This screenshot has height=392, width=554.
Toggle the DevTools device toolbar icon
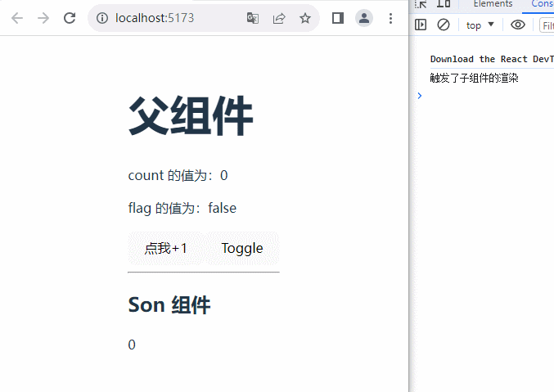(x=444, y=4)
